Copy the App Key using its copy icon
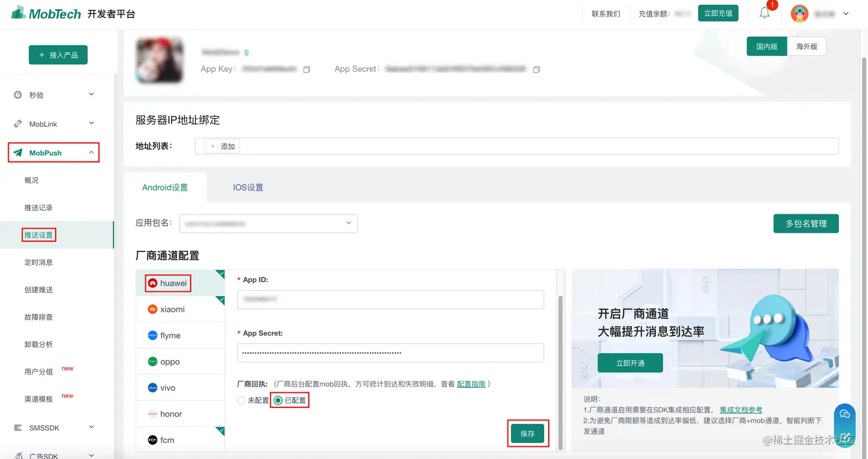Viewport: 868px width, 459px height. 307,69
